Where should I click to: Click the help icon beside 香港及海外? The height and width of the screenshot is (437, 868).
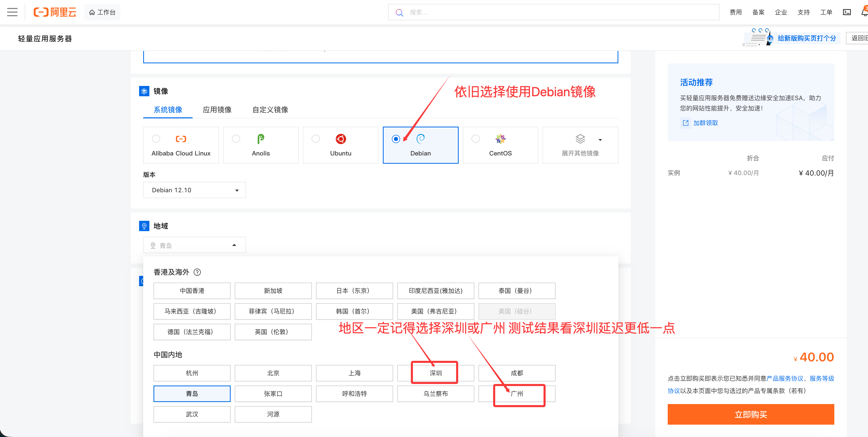click(x=197, y=272)
